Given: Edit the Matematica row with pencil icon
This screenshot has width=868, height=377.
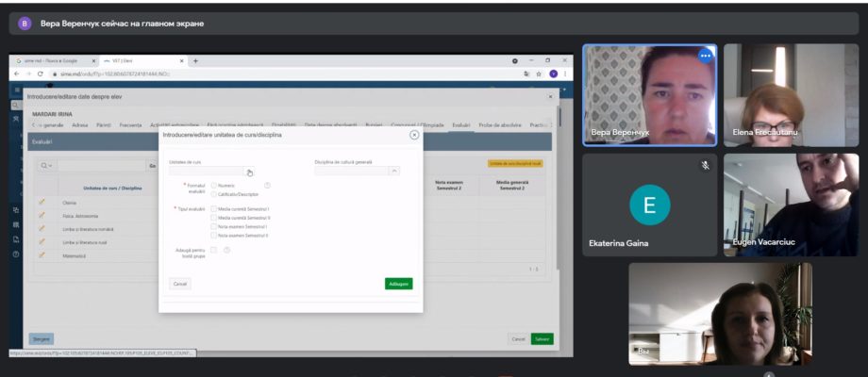Looking at the screenshot, I should (x=42, y=254).
